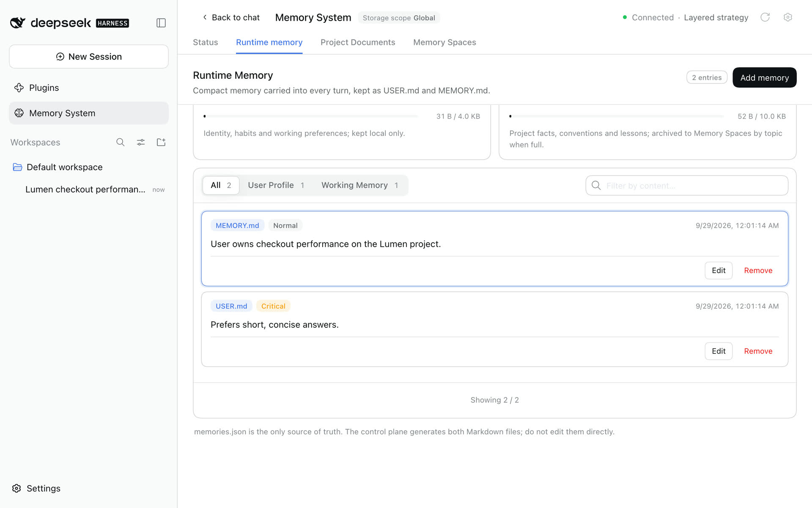Open memory system gear settings icon
The width and height of the screenshot is (812, 508).
pos(787,17)
